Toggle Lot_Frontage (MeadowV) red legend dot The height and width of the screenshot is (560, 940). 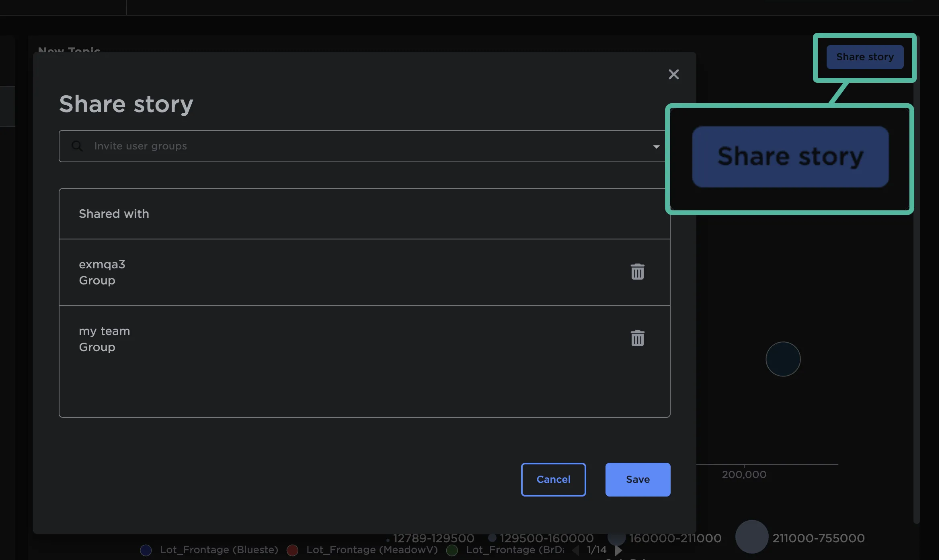[x=292, y=550]
